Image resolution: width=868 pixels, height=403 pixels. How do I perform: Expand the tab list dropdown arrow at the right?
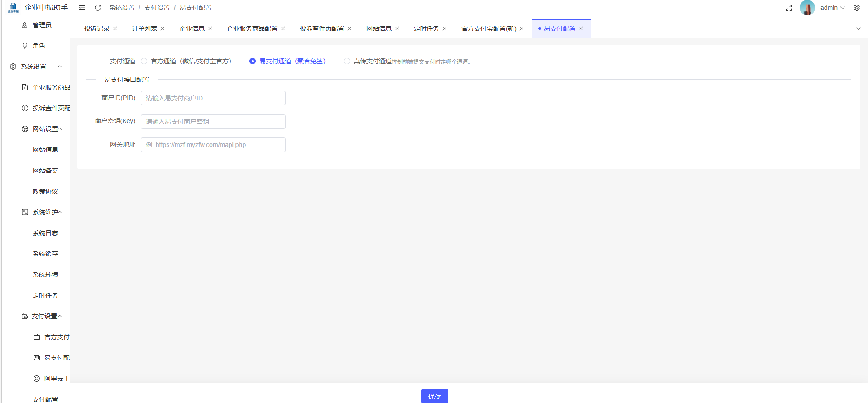point(858,28)
